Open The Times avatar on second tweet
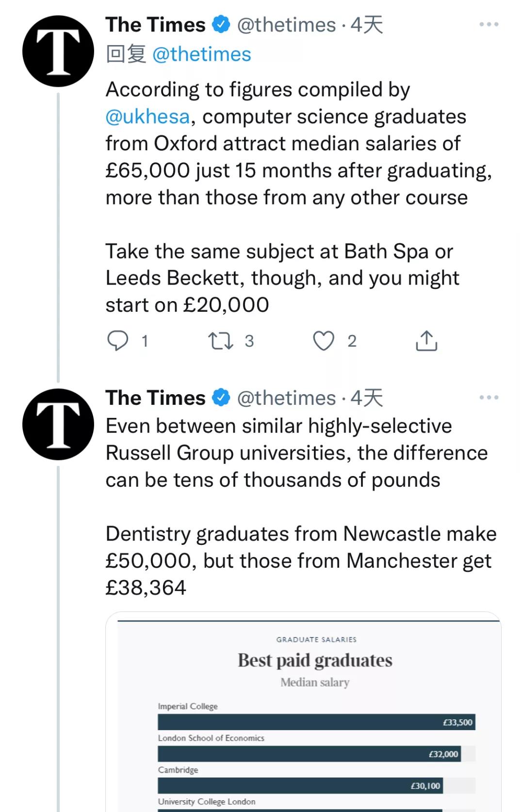 [58, 424]
